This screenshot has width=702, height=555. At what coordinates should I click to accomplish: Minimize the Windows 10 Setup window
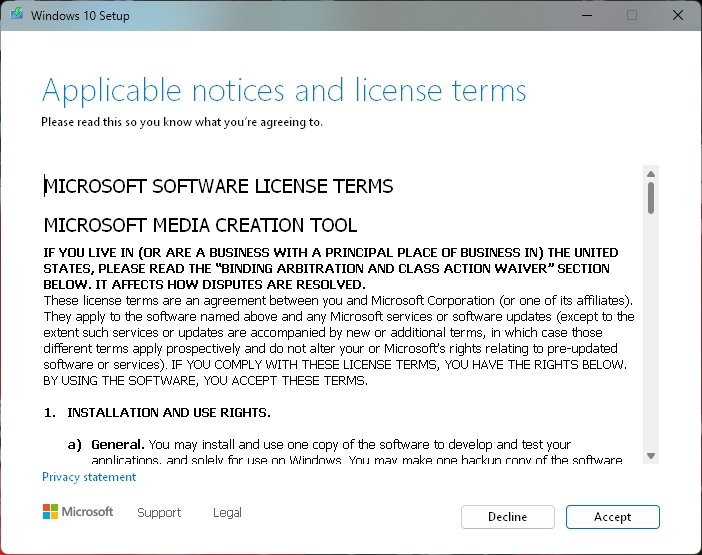[587, 15]
